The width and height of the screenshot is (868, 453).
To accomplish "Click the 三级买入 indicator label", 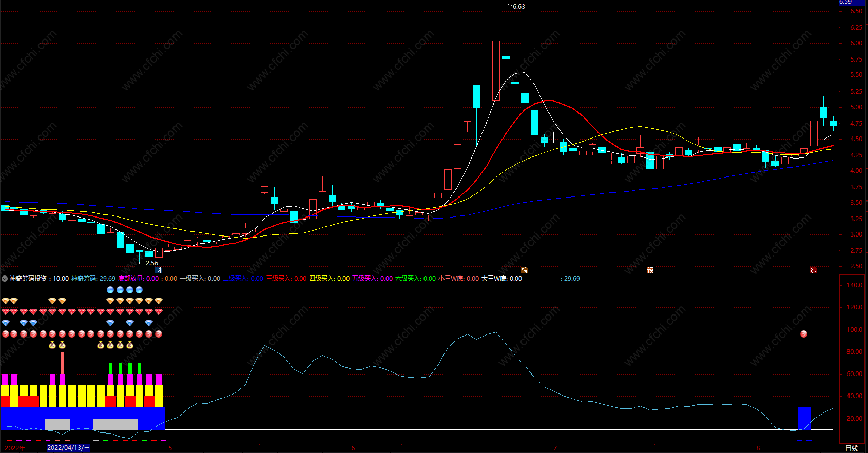I will pyautogui.click(x=286, y=279).
